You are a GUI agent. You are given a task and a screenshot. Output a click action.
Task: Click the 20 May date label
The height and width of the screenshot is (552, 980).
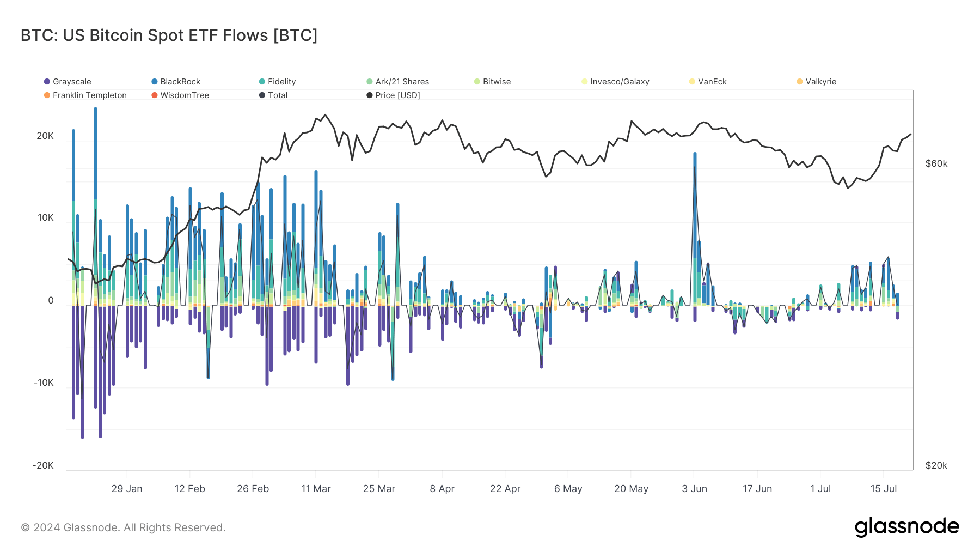pyautogui.click(x=632, y=489)
